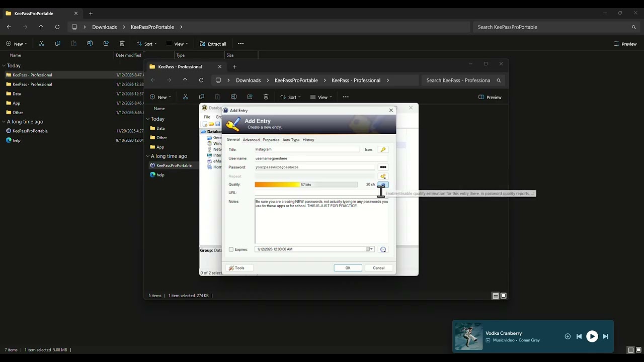Toggle Preview pane in KeePass - Professional window
Image resolution: width=644 pixels, height=362 pixels.
pos(490,97)
